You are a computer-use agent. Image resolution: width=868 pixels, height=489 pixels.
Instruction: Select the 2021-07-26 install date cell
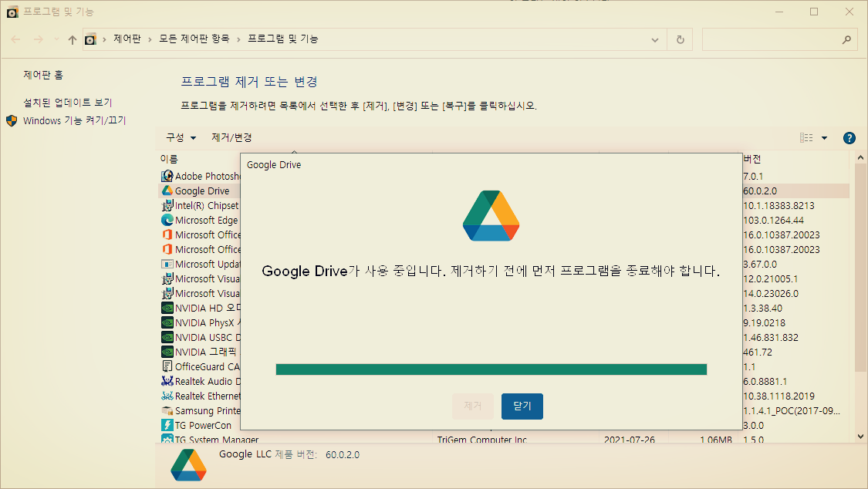[x=629, y=439]
